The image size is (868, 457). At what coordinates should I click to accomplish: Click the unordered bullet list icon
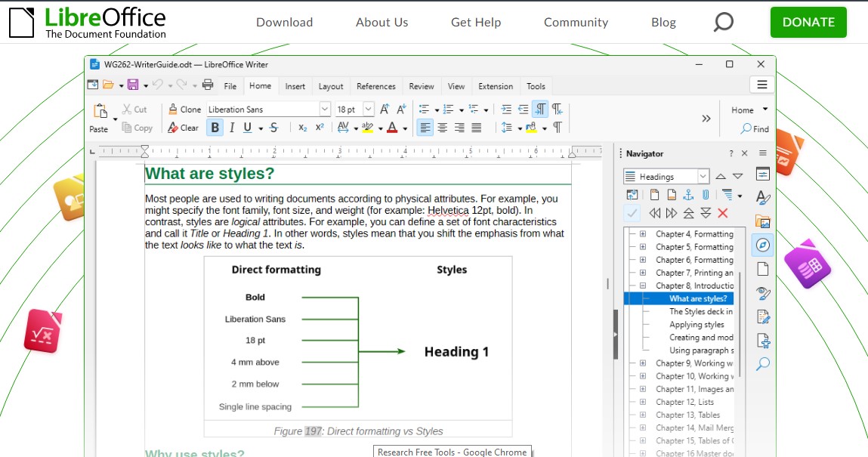click(424, 110)
